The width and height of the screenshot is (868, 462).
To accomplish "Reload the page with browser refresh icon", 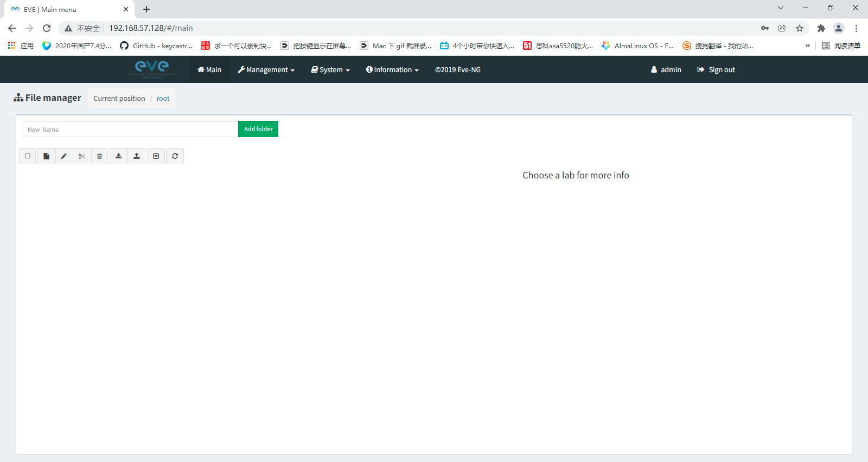I will 47,28.
